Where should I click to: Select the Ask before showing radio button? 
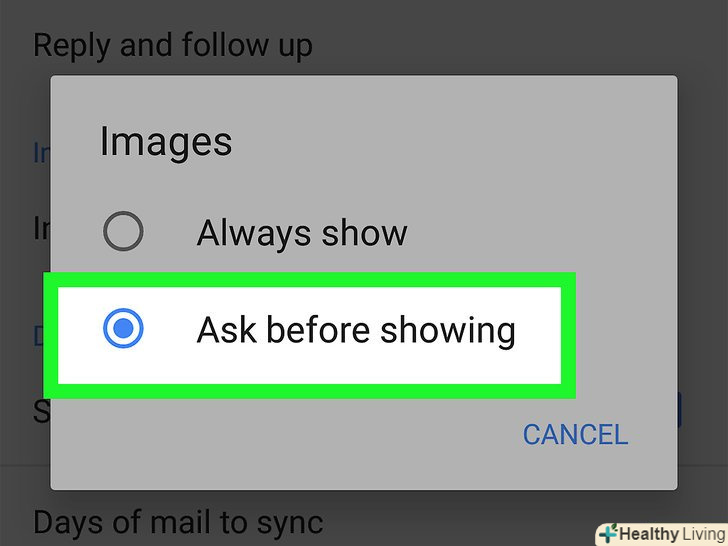123,328
